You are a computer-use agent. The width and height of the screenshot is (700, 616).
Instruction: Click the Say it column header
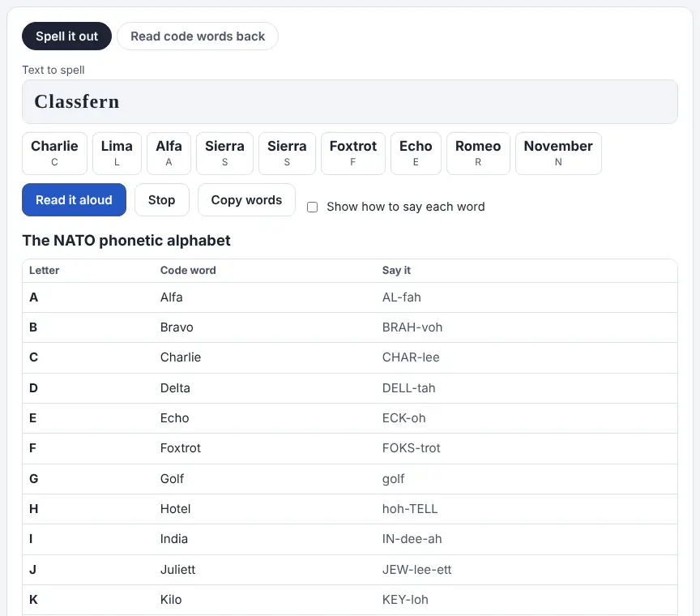(x=396, y=270)
